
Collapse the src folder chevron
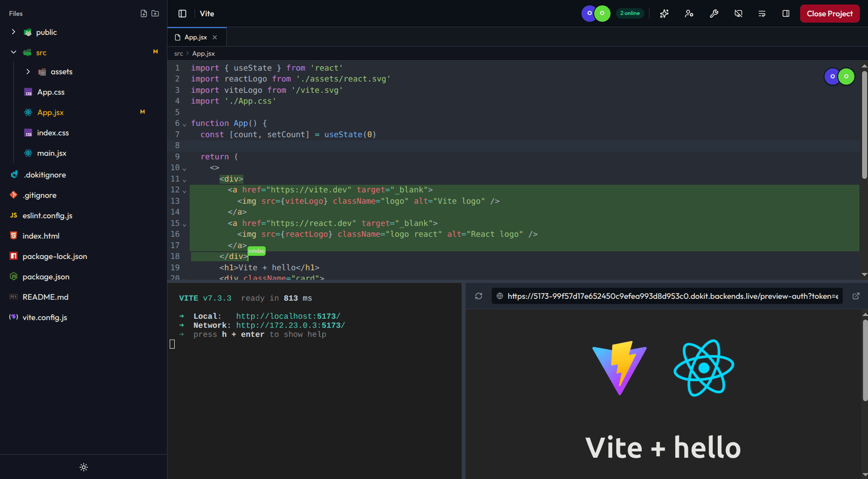[x=14, y=53]
